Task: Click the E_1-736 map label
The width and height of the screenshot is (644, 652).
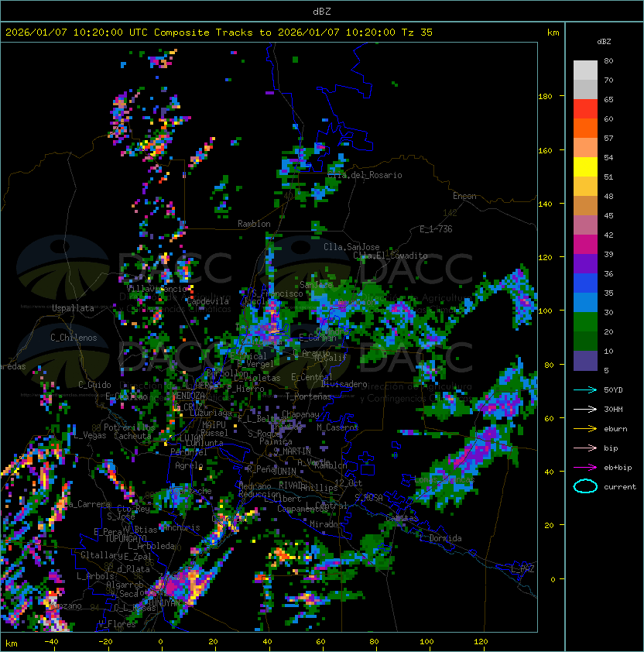Action: pyautogui.click(x=436, y=229)
